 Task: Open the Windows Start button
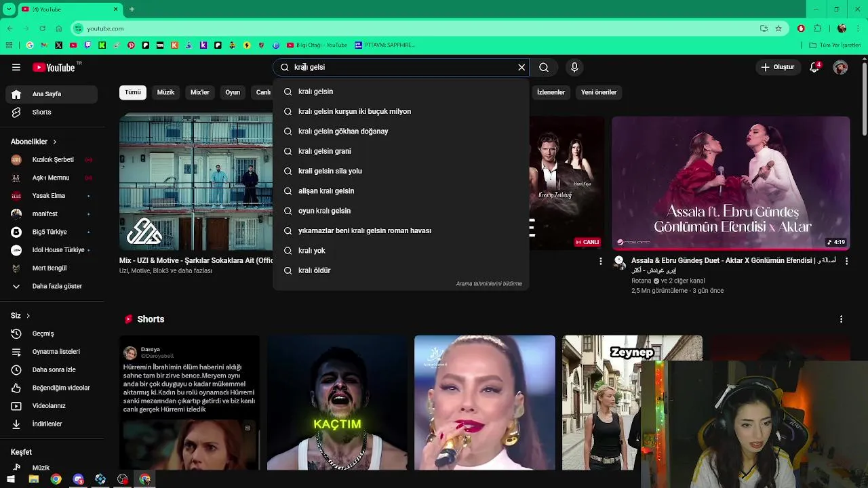(11, 479)
